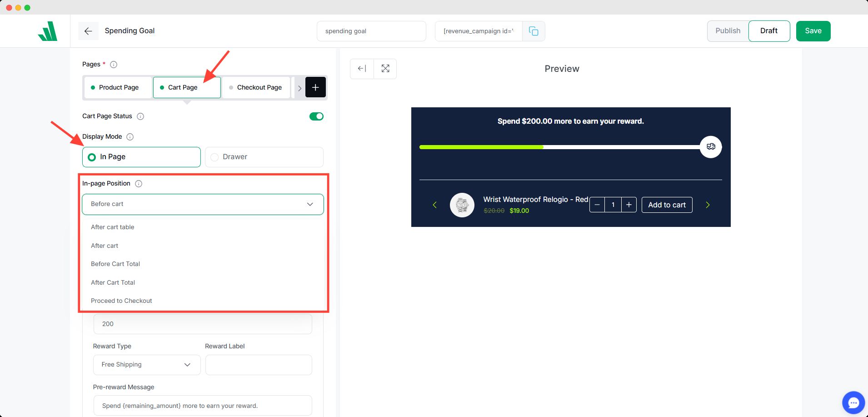
Task: Set campaign status to Draft
Action: tap(769, 31)
